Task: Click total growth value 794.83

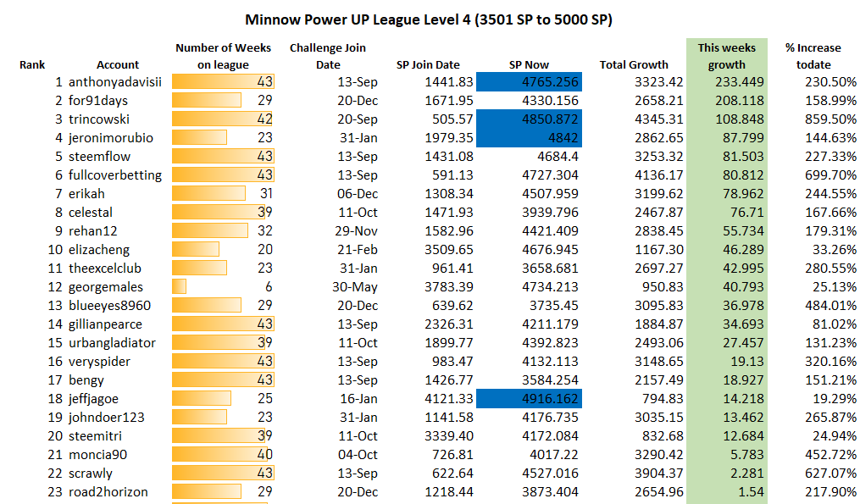Action: coord(663,399)
